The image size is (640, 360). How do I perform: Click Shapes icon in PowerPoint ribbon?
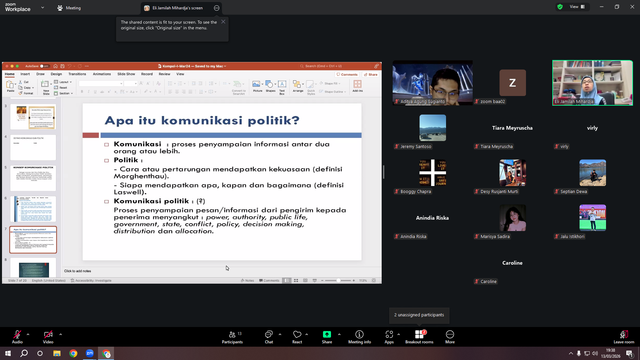point(270,86)
